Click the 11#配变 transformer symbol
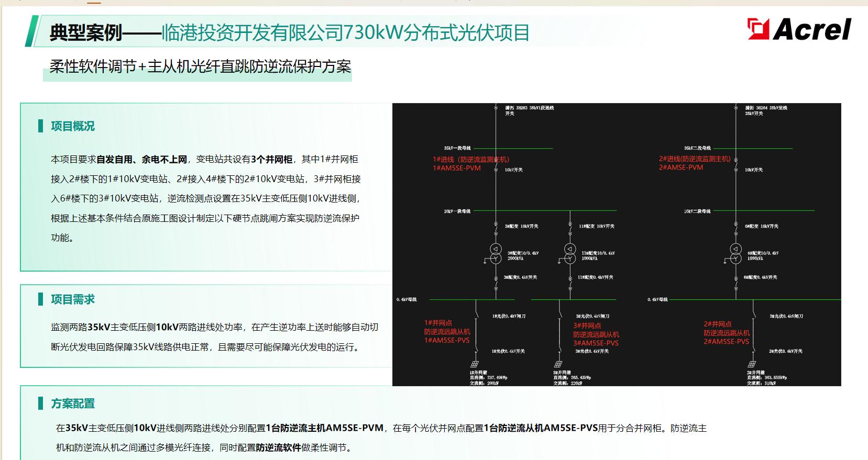 [x=570, y=254]
